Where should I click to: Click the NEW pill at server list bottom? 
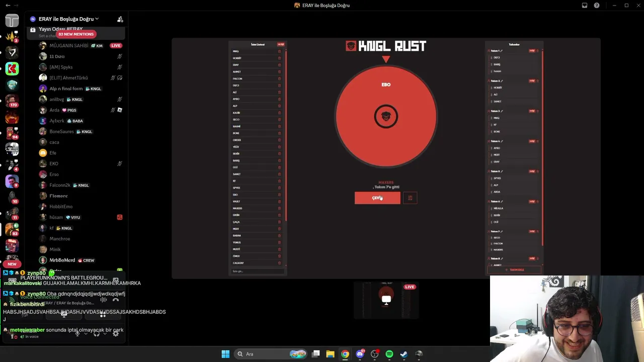[12, 264]
